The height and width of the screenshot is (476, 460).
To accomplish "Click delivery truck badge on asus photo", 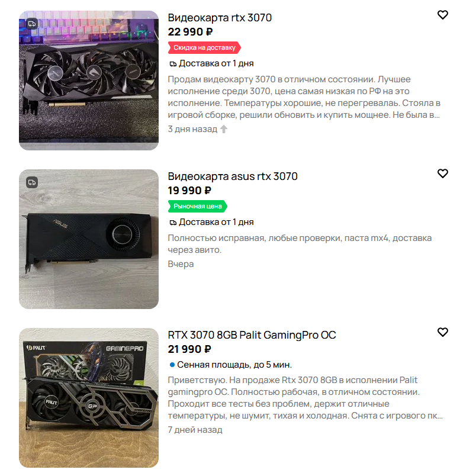I will click(x=32, y=182).
